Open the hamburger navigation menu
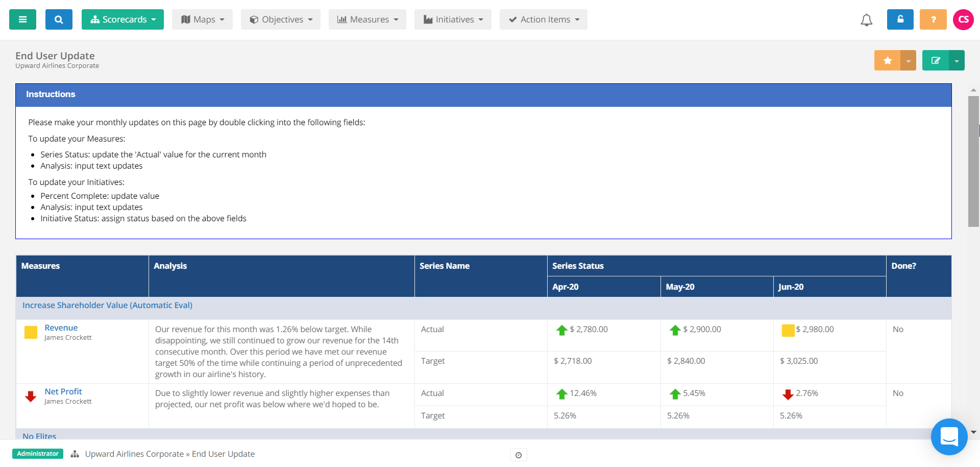 pyautogui.click(x=22, y=19)
